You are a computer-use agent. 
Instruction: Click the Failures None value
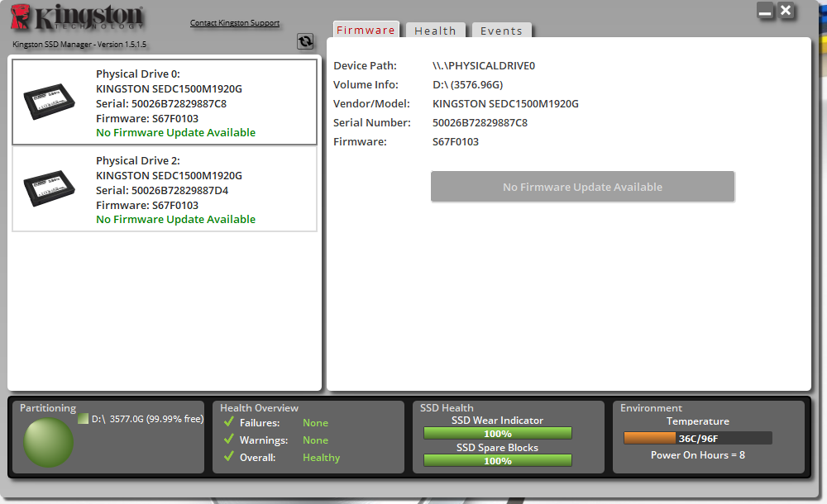315,423
